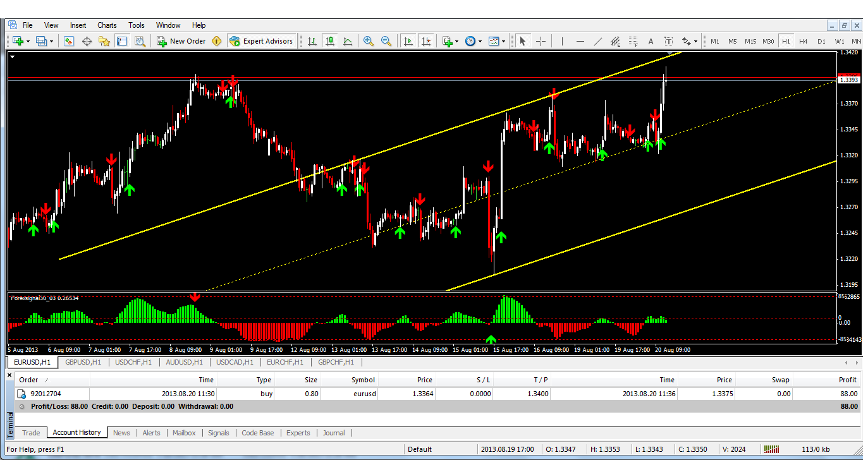Switch to bar chart display
The height and width of the screenshot is (460, 868).
point(312,41)
